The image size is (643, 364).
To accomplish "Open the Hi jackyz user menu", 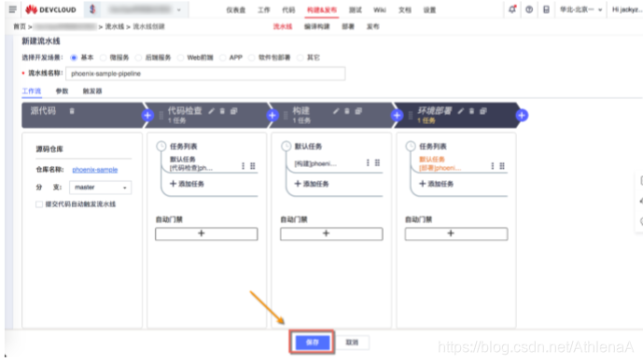I will (627, 9).
